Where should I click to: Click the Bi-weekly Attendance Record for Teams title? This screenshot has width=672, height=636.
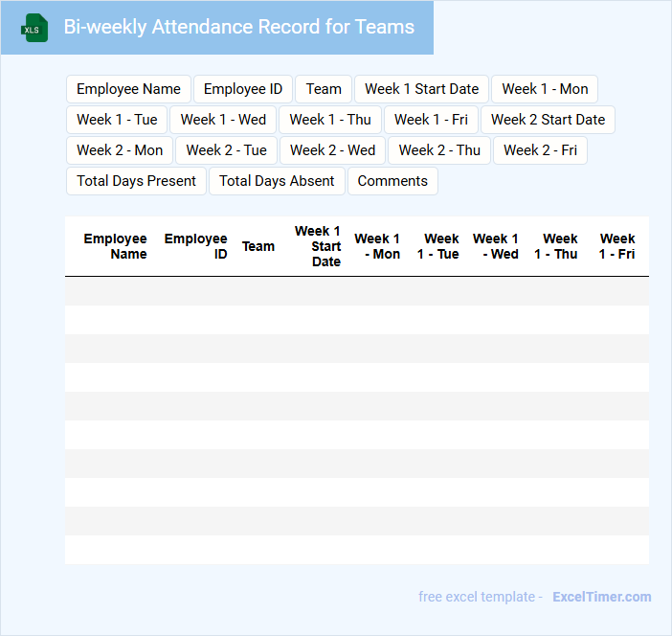[x=238, y=27]
